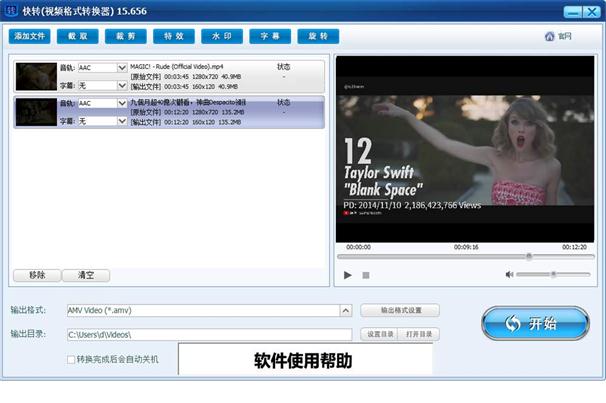Open the 裁剪 crop tool

[126, 36]
